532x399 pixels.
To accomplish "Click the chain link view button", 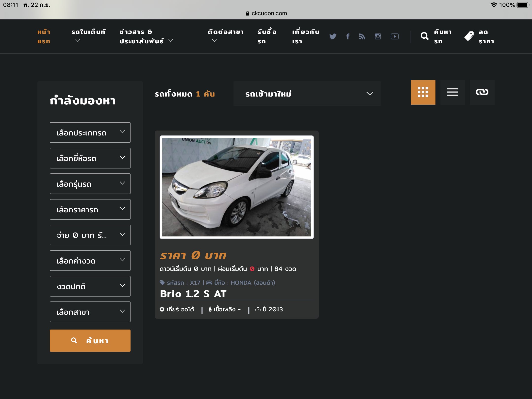I will click(x=482, y=92).
